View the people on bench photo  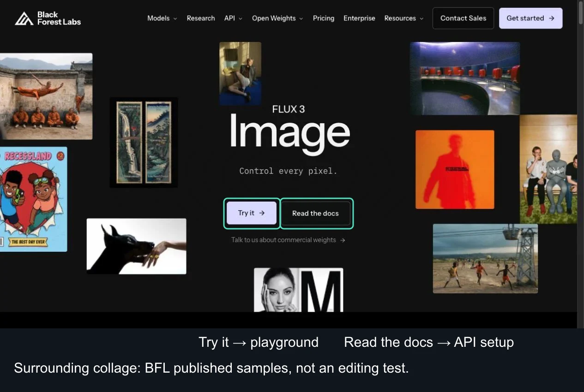click(548, 169)
